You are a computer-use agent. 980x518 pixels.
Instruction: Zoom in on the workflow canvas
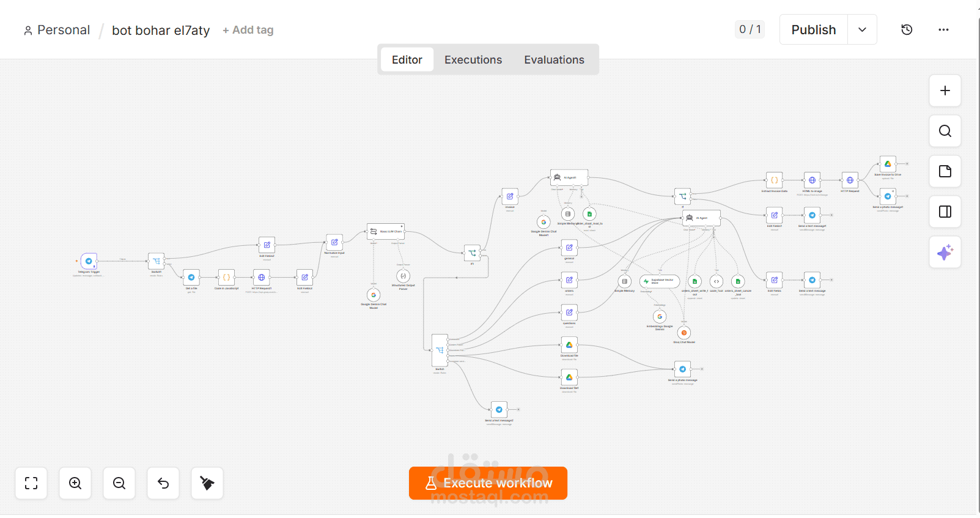point(75,483)
